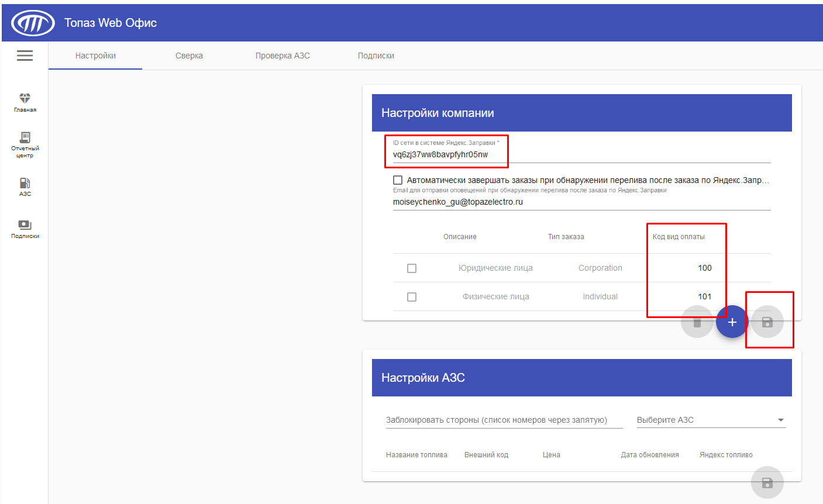
Task: Check the Физические лица row checkbox
Action: point(412,297)
